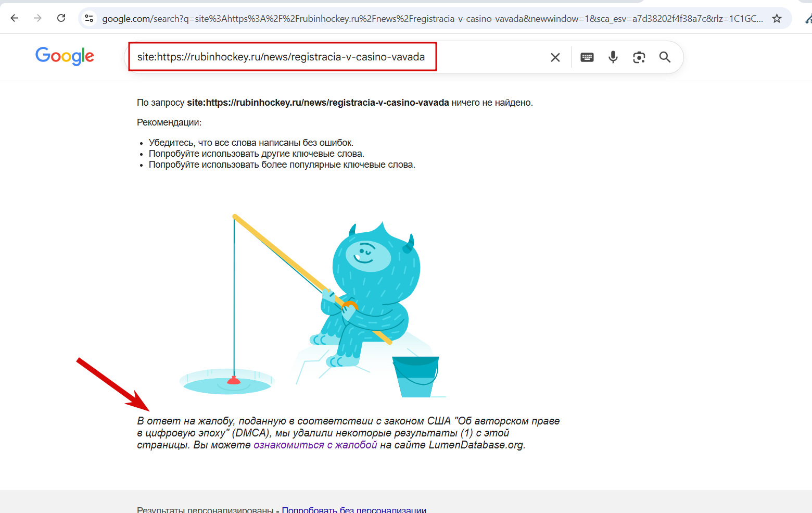Viewport: 812px width, 513px height.
Task: View site information icon in address bar
Action: (x=89, y=18)
